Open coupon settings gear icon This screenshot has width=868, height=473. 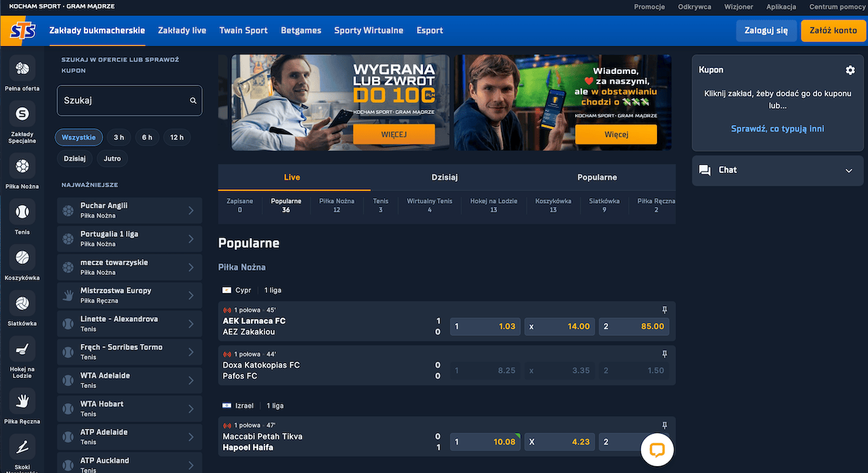(850, 70)
